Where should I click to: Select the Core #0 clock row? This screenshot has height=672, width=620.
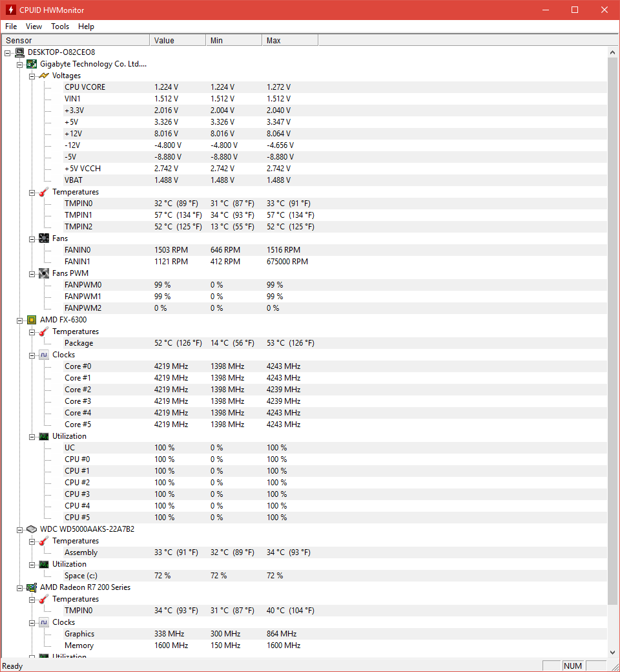335,366
